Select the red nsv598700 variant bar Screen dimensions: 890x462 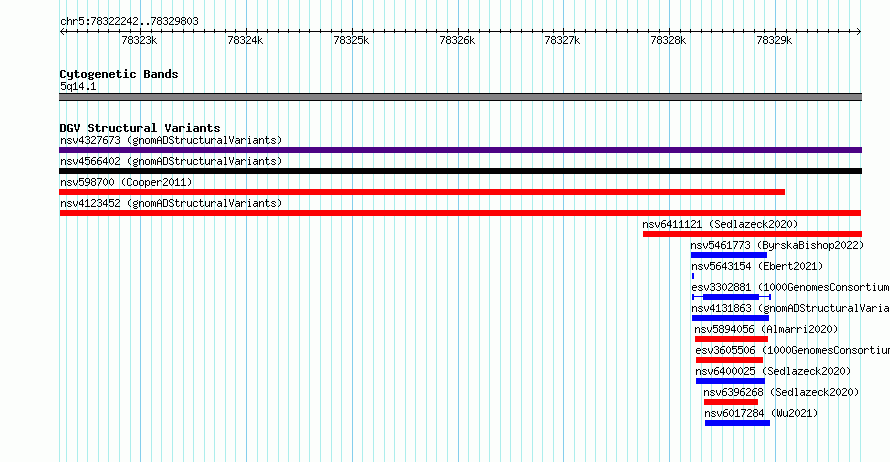422,192
